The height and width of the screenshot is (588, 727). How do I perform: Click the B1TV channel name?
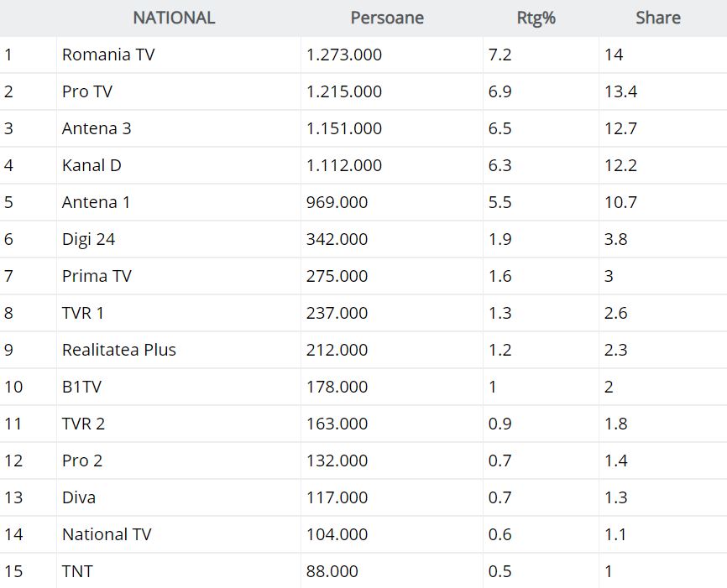(81, 387)
